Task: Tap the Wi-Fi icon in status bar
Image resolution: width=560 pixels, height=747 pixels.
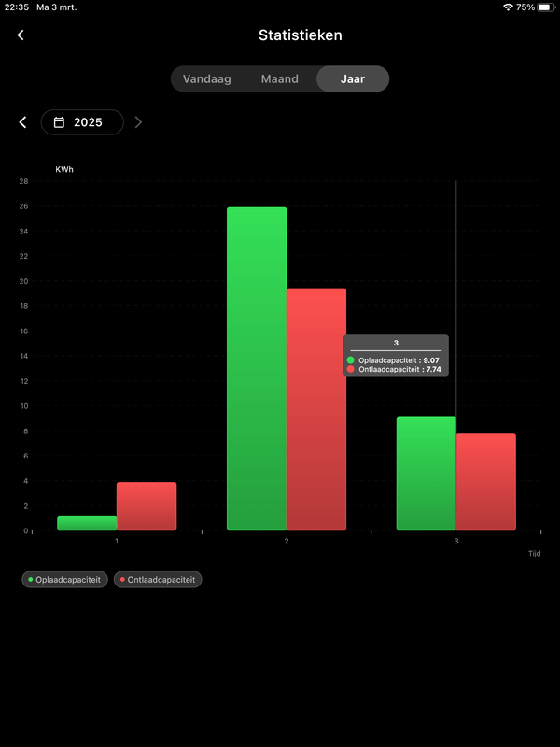Action: coord(508,7)
